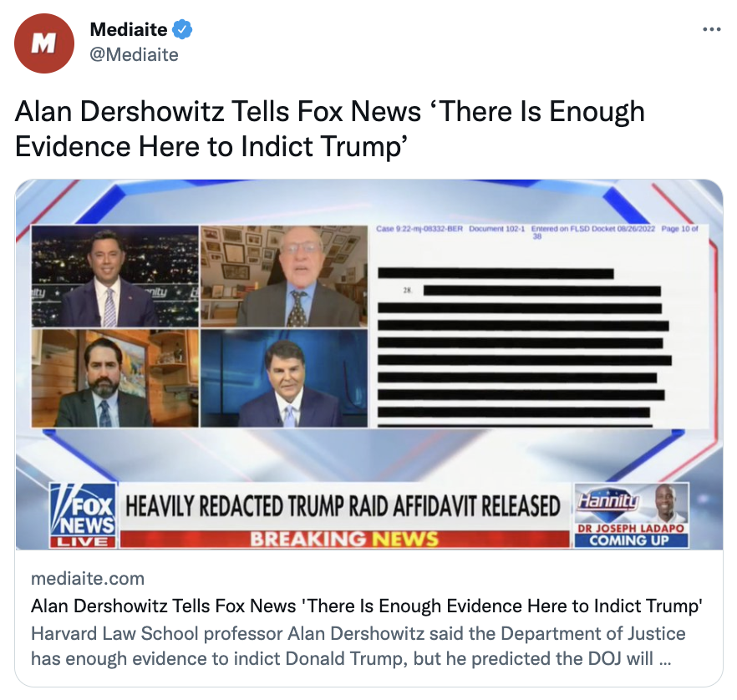The height and width of the screenshot is (700, 737).
Task: Click the redacted affidavit document image
Action: [539, 326]
